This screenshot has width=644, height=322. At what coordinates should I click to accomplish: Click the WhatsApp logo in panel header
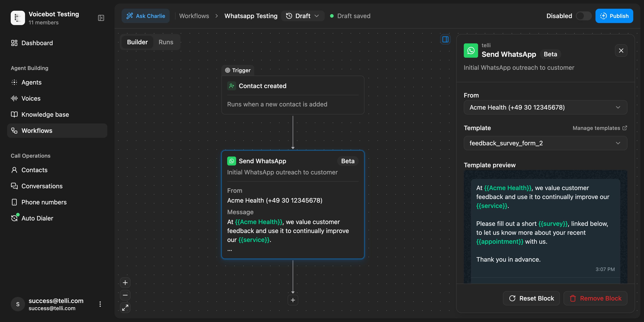471,51
